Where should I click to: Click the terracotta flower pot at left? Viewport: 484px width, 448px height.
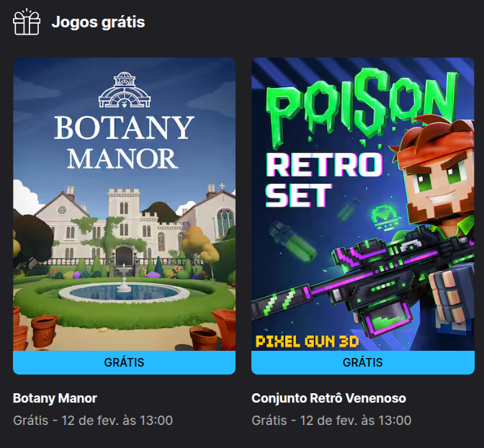(x=44, y=331)
